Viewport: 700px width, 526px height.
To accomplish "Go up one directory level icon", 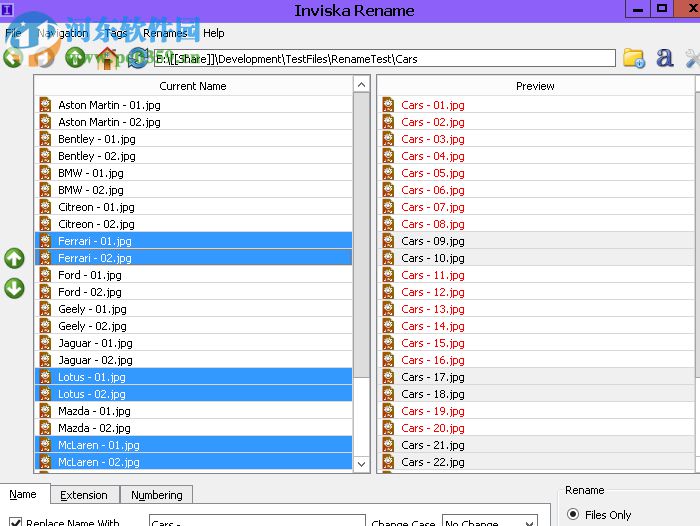I will click(75, 58).
